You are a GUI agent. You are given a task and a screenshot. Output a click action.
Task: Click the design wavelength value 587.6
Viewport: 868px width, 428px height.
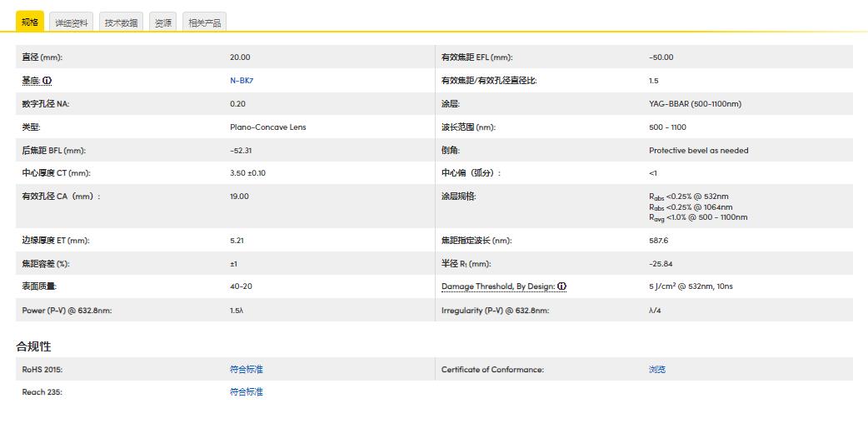(658, 241)
